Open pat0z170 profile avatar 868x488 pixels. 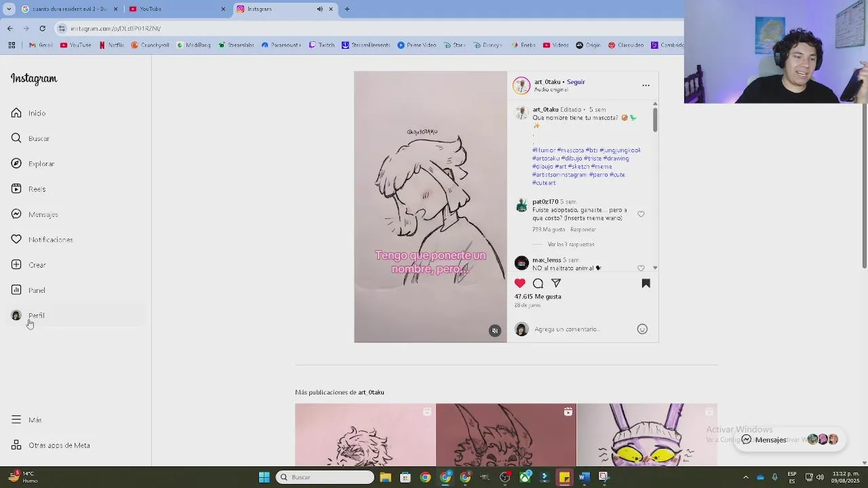pos(521,206)
